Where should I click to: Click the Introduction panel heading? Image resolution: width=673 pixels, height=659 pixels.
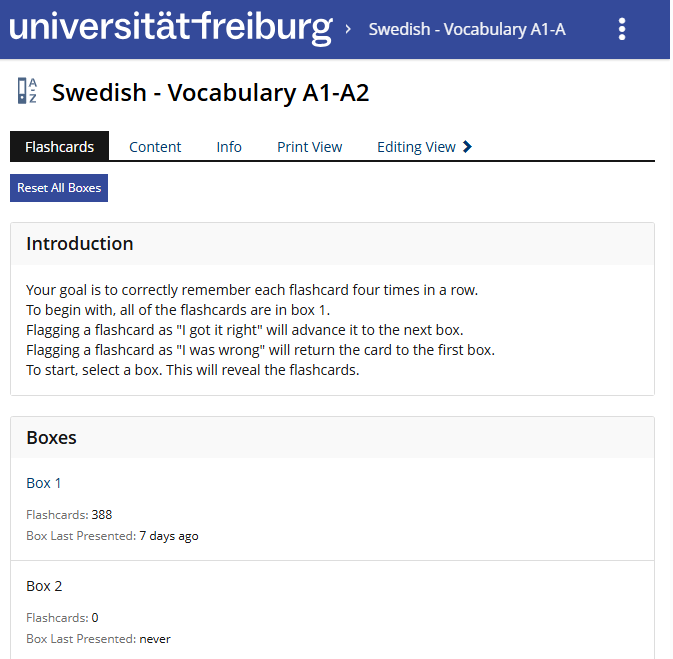click(x=80, y=244)
